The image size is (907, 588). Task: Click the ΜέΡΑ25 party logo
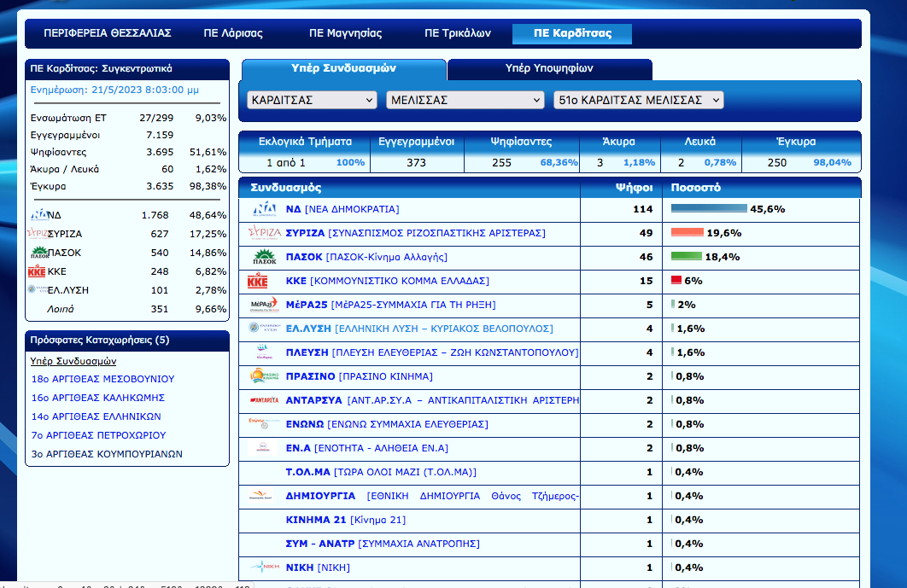264,305
